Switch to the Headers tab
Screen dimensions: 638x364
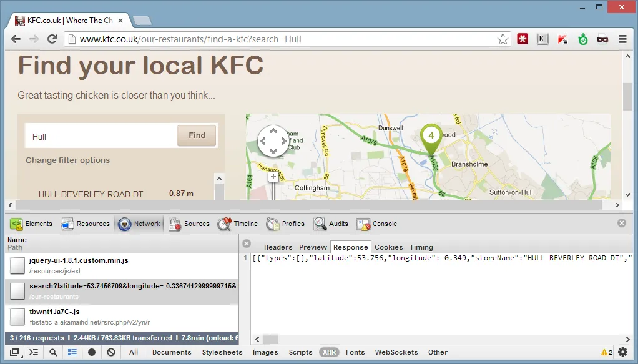pyautogui.click(x=278, y=247)
